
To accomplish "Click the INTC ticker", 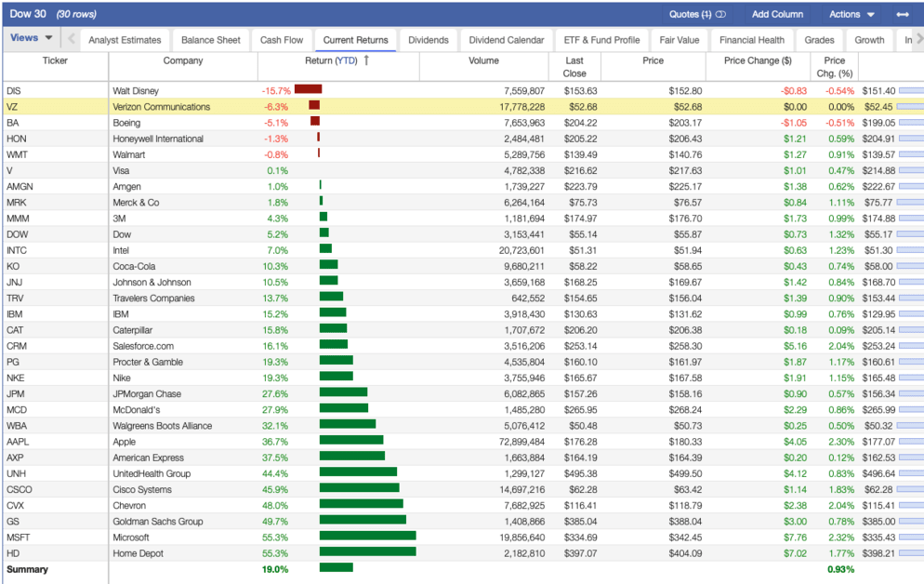I will coord(17,250).
